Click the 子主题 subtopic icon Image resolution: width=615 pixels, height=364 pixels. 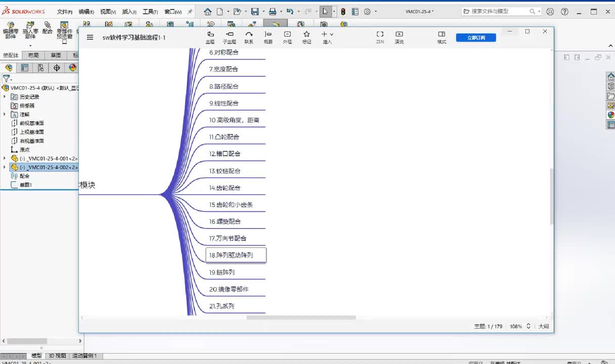[230, 34]
